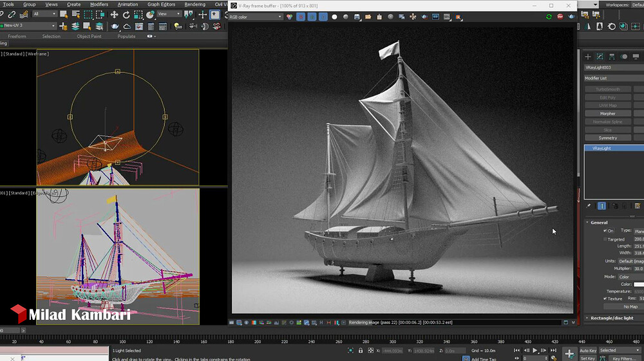Toggle Window/Crossing selection mode

(x=100, y=14)
